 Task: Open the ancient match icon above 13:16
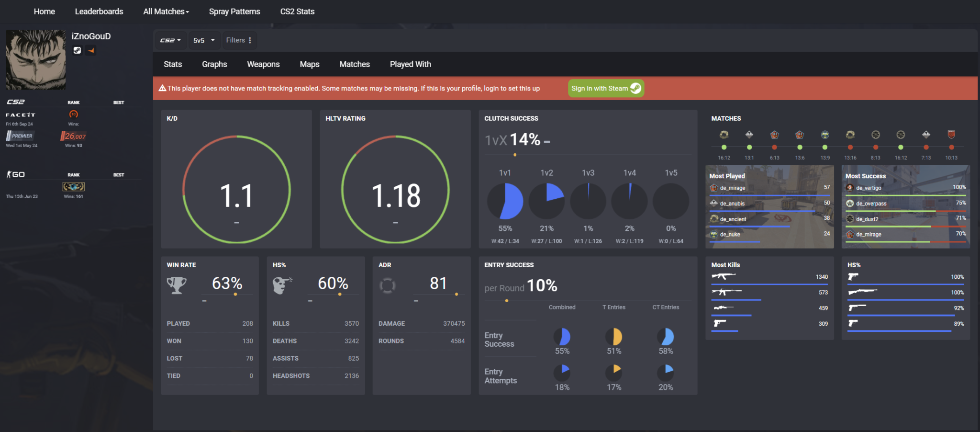850,135
